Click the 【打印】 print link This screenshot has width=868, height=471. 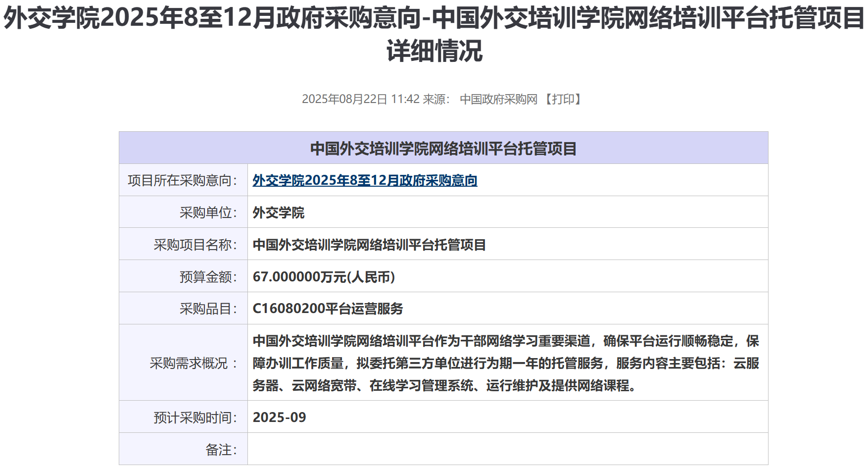click(565, 98)
